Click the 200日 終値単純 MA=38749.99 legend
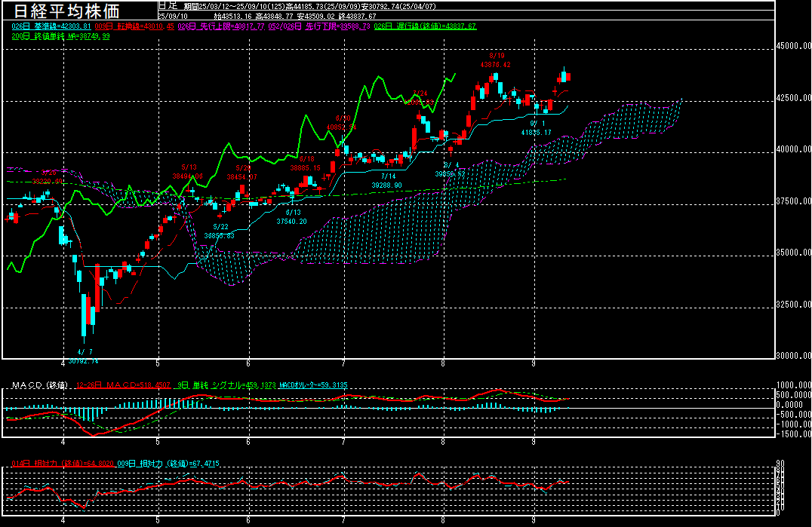Screen dimensions: 812x527 click(x=60, y=36)
